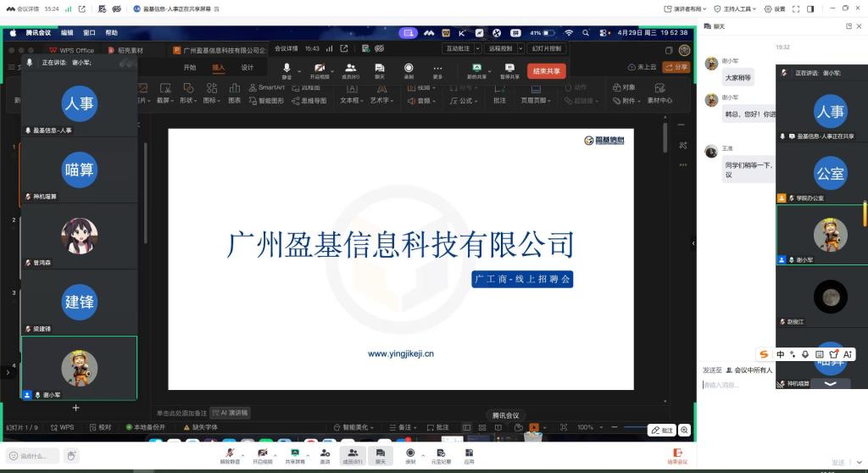Screen dimensions: 868x473
Task: Click End Meeting (结束会议) button
Action: (x=677, y=456)
